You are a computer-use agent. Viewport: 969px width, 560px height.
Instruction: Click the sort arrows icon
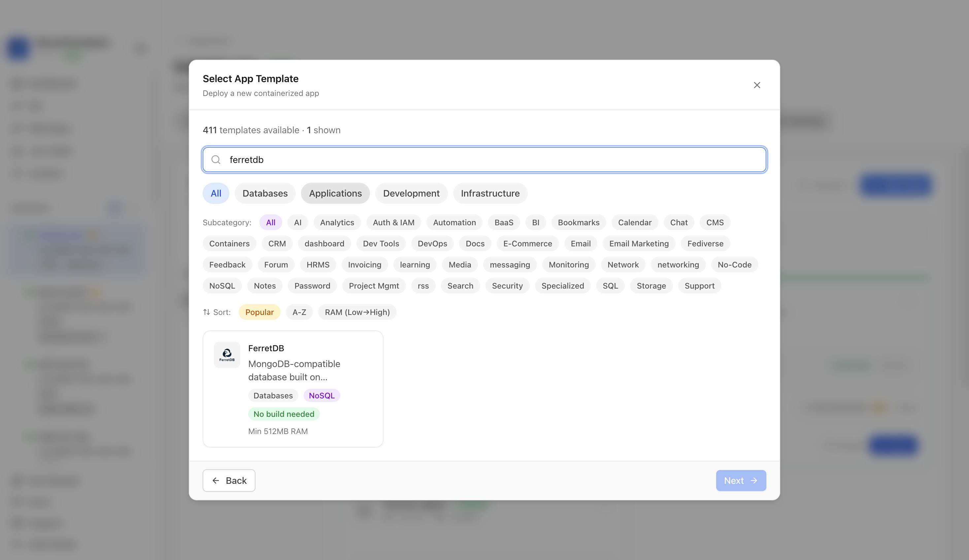[207, 312]
